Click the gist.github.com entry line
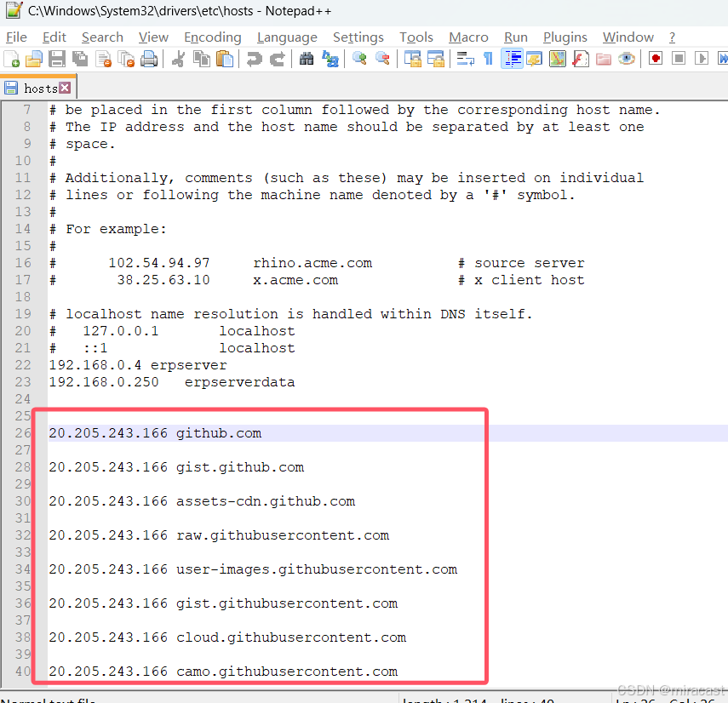This screenshot has width=728, height=703. coord(176,467)
